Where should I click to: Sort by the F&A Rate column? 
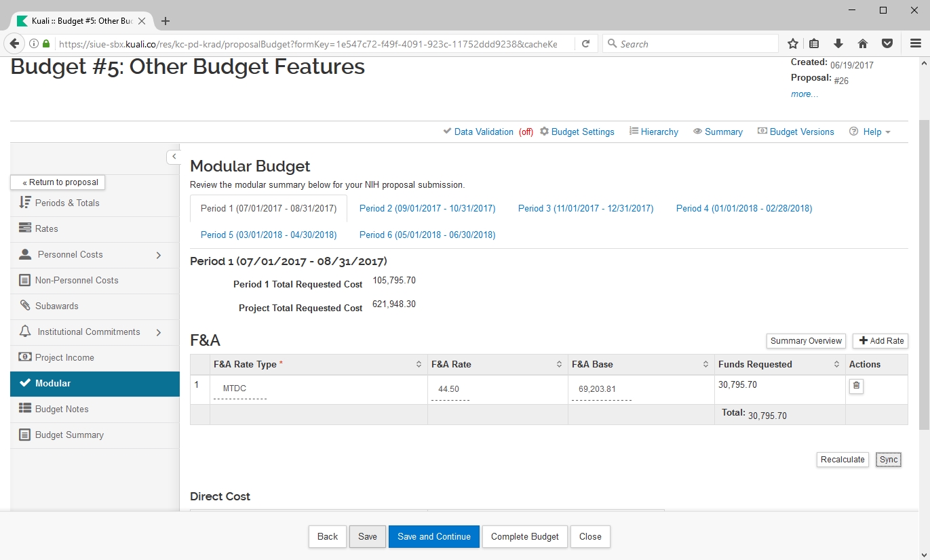pos(559,364)
